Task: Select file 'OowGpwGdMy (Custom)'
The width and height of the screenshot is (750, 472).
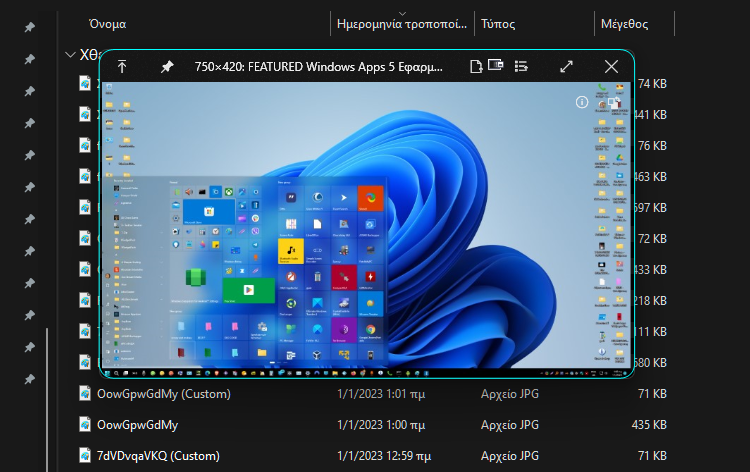Action: click(x=164, y=394)
